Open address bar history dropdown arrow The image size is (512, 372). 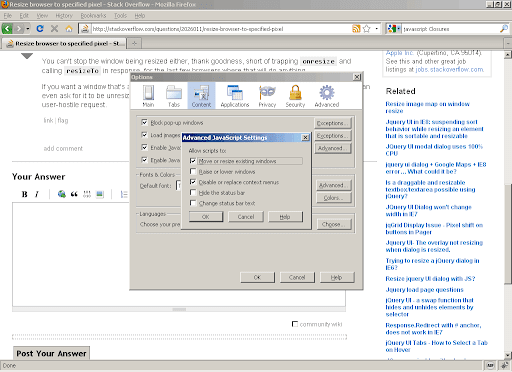tap(377, 29)
